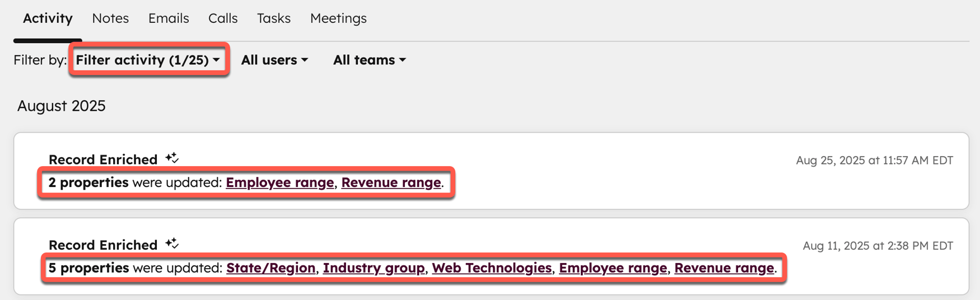Viewport: 980px width, 300px height.
Task: Open the Industry group property link
Action: pos(374,268)
